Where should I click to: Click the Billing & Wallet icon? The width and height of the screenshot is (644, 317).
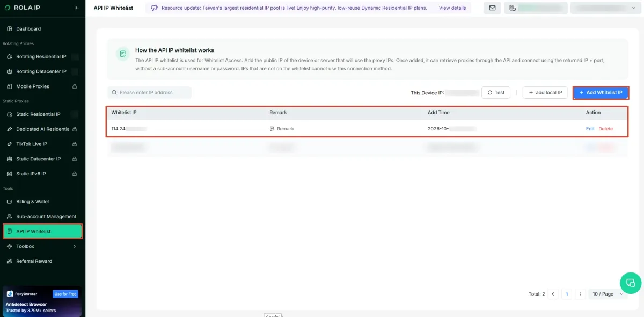pyautogui.click(x=10, y=202)
